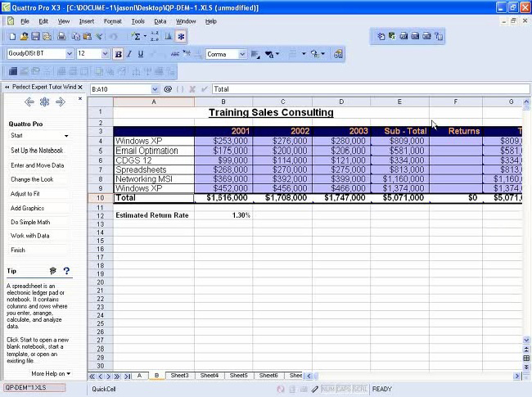Toggle SCRL indicator in status bar
The image size is (532, 397).
360,389
